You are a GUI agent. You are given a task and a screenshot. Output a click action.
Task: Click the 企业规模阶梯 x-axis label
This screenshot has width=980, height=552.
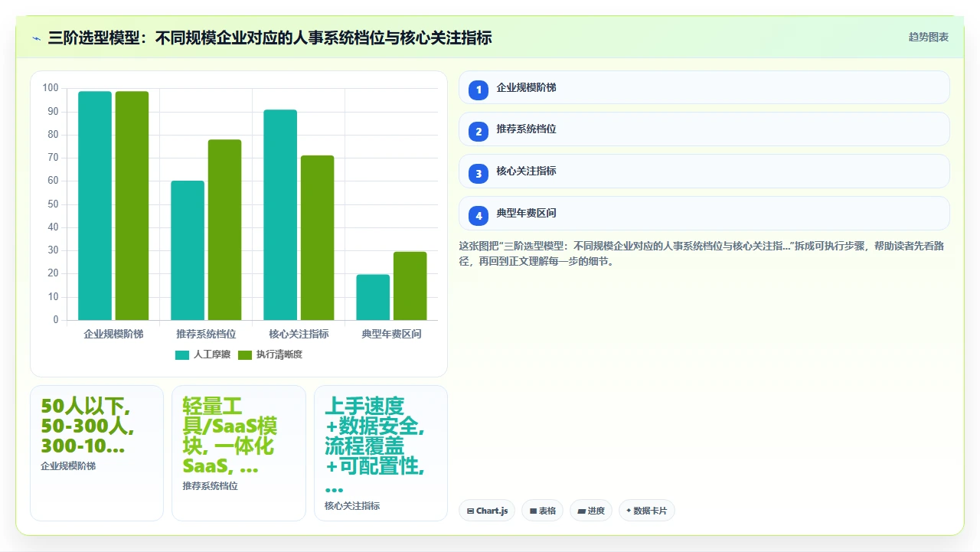(x=113, y=335)
